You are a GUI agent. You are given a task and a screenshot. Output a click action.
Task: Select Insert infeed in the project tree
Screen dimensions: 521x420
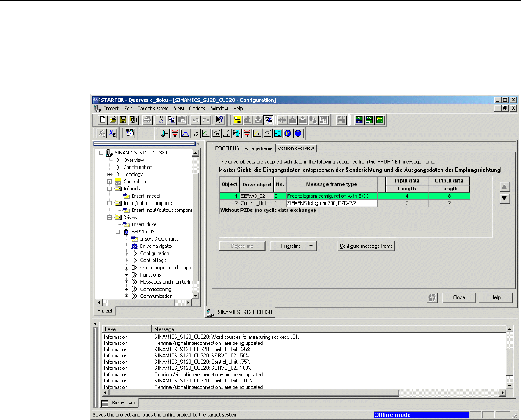(x=146, y=196)
